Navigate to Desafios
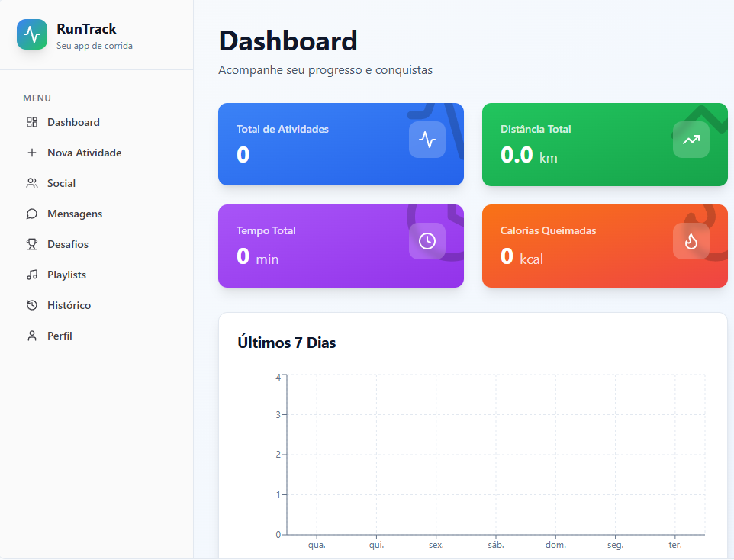Image resolution: width=734 pixels, height=560 pixels. (96, 244)
